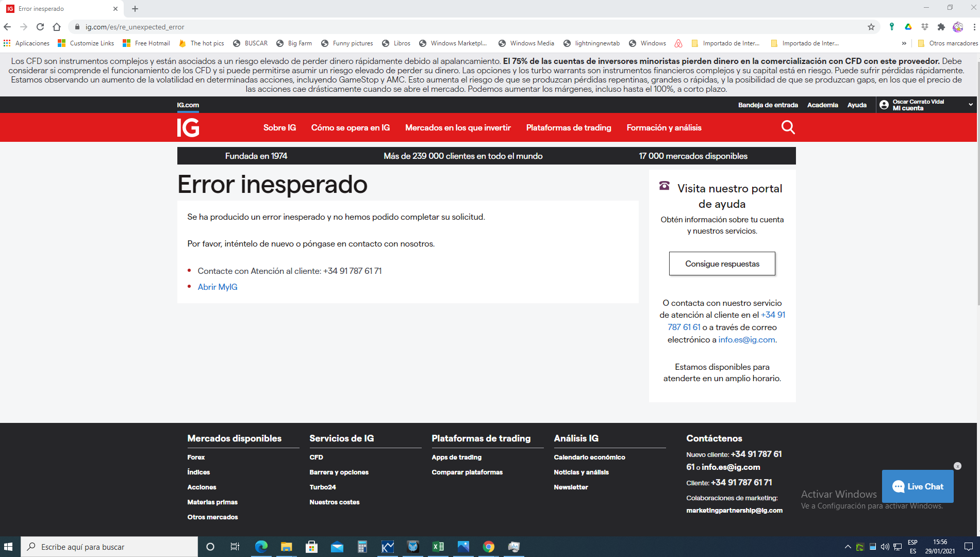Bookmark this page with the star icon

(x=871, y=27)
